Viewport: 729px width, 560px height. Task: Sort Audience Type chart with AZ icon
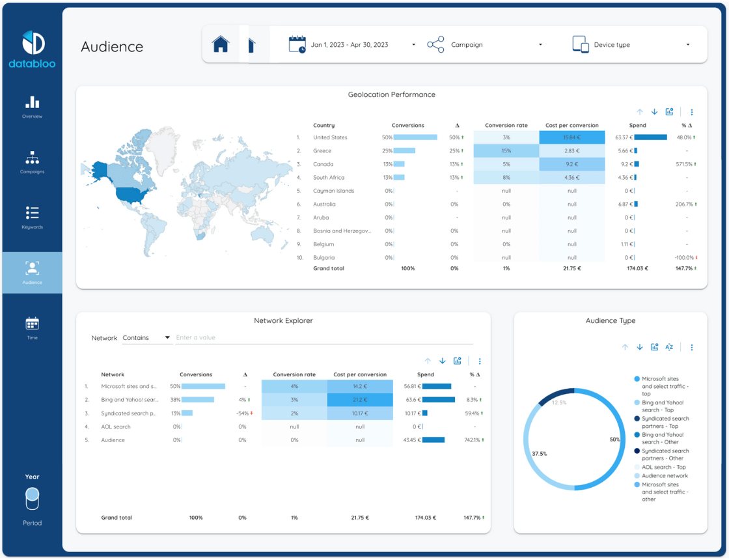pyautogui.click(x=669, y=347)
